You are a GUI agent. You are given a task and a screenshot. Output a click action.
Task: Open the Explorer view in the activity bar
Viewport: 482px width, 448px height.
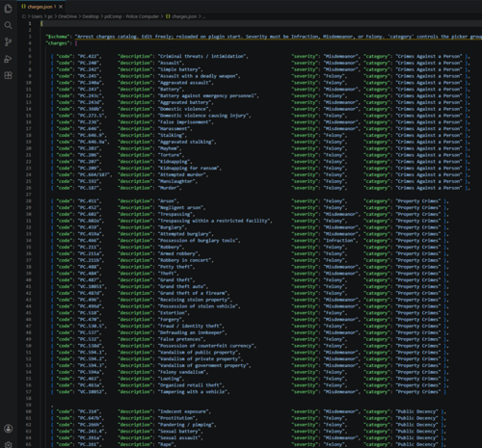click(8, 9)
